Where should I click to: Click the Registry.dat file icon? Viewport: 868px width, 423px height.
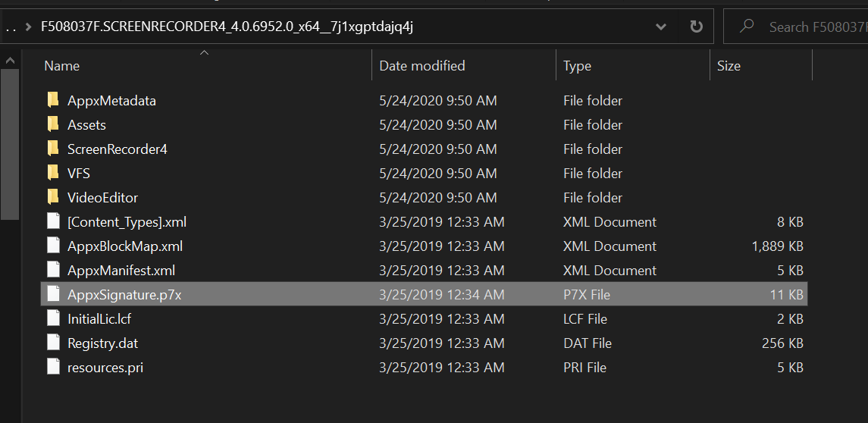(x=53, y=343)
